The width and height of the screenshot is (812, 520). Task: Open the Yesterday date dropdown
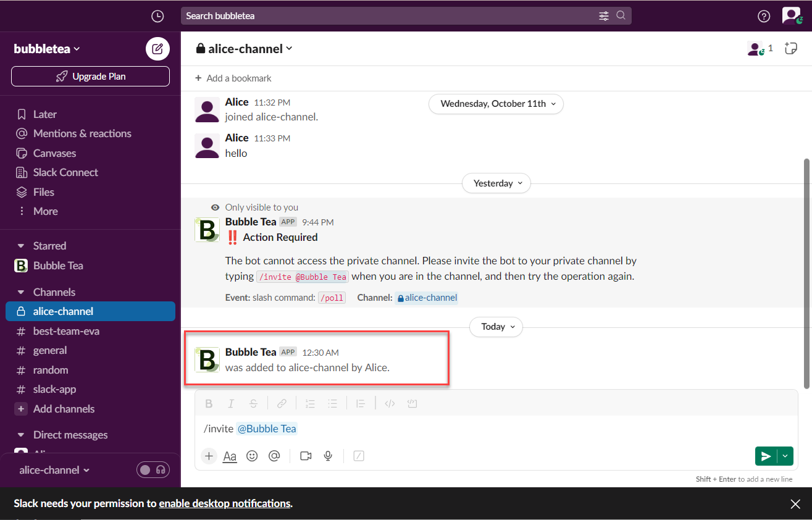496,183
